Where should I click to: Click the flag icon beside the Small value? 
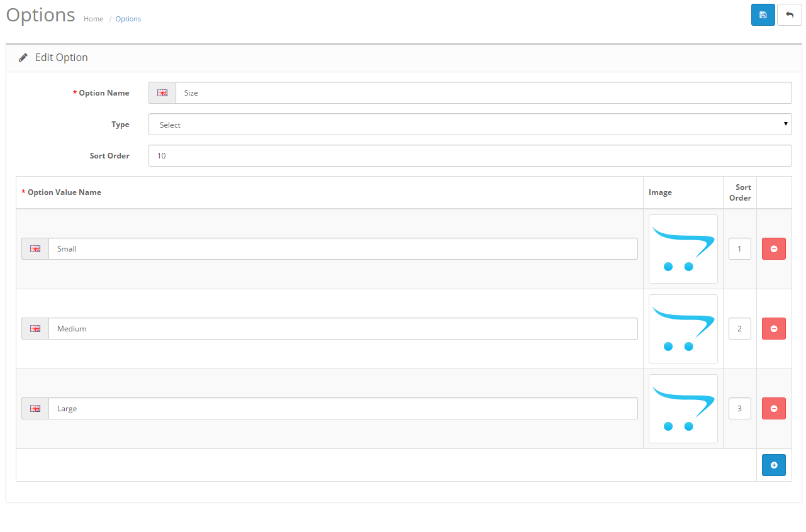click(x=35, y=248)
